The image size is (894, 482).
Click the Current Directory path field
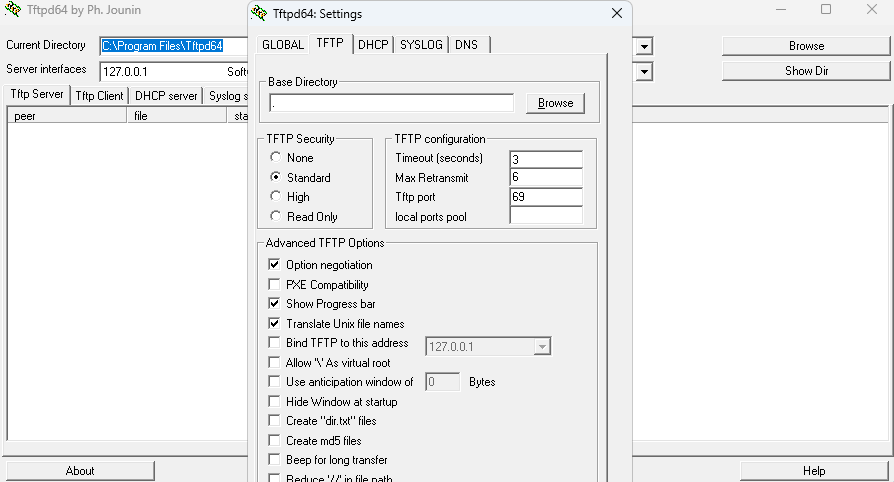pos(174,46)
